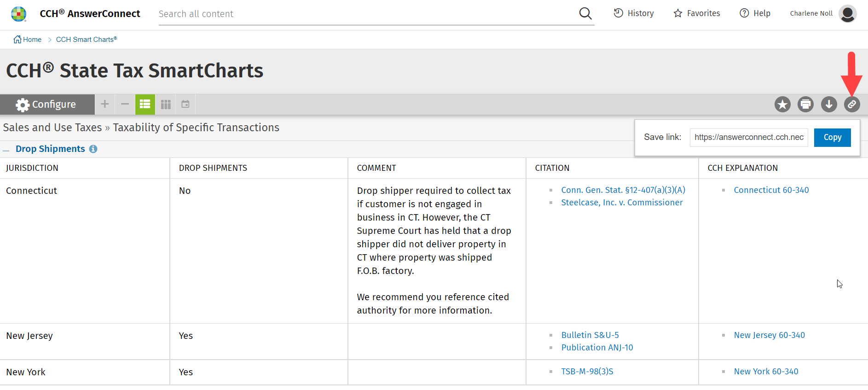The image size is (868, 390).
Task: Click the collapse all minus icon
Action: coord(125,104)
